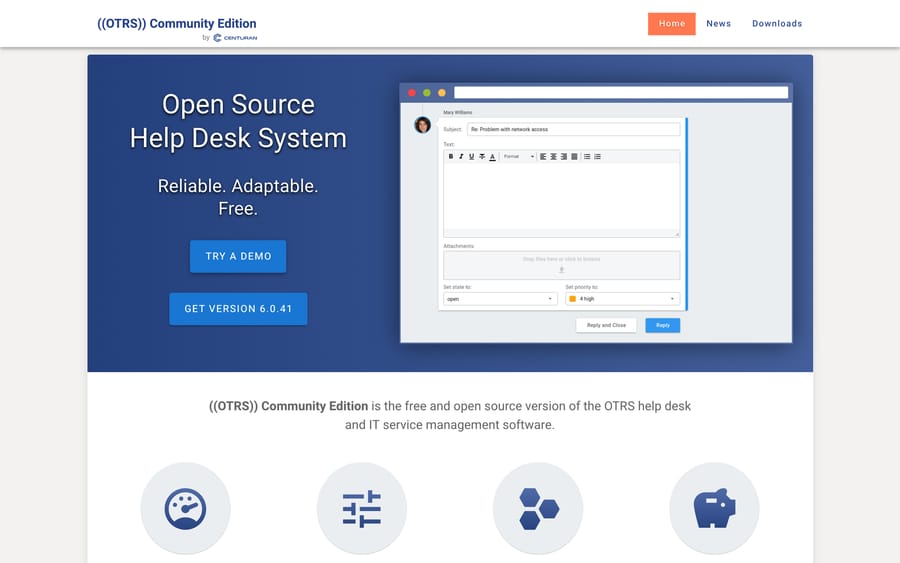Click the 'Open Source Help Desk System' heading
The height and width of the screenshot is (563, 900).
[238, 121]
